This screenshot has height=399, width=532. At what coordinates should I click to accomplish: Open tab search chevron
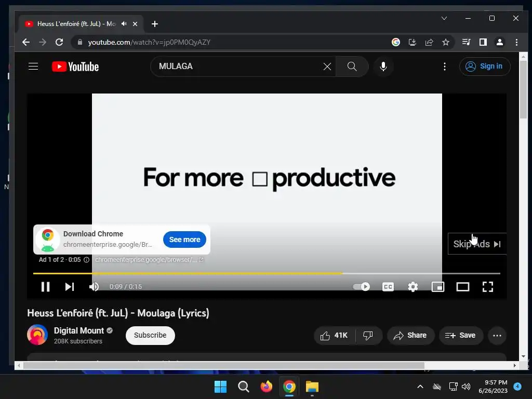[444, 18]
